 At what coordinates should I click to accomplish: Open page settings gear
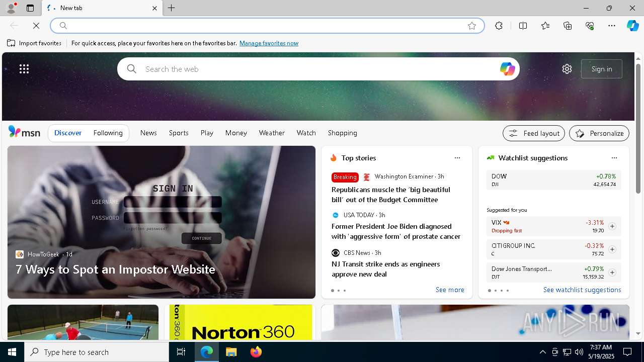567,69
